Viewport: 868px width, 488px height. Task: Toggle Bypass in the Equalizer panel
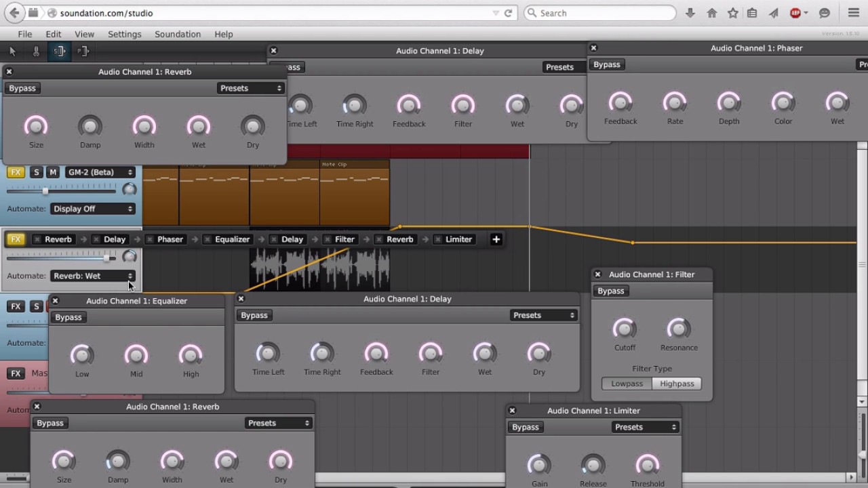click(x=68, y=317)
